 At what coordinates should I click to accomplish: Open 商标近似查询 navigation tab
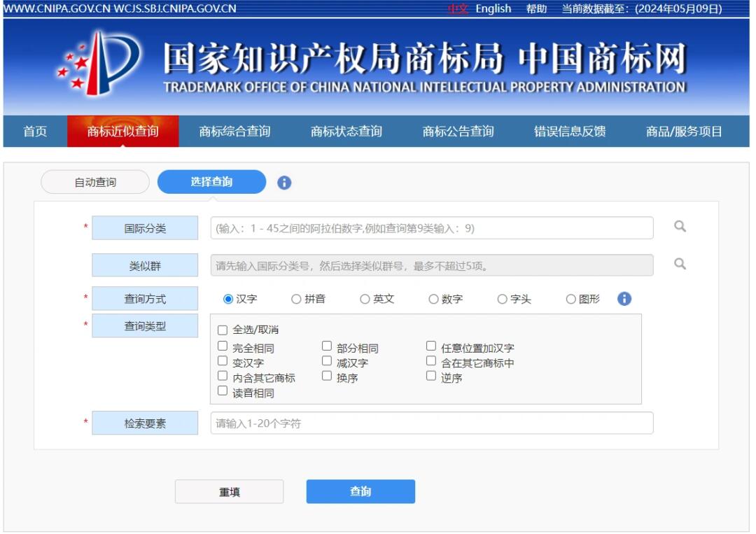coord(123,131)
